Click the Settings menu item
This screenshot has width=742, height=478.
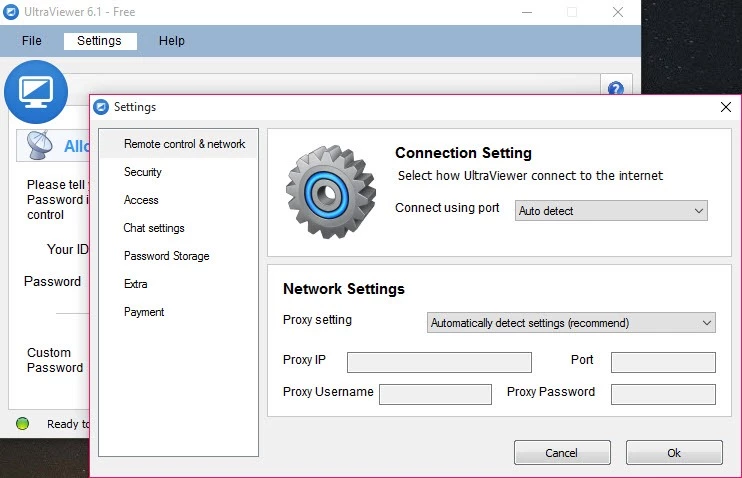[x=99, y=41]
